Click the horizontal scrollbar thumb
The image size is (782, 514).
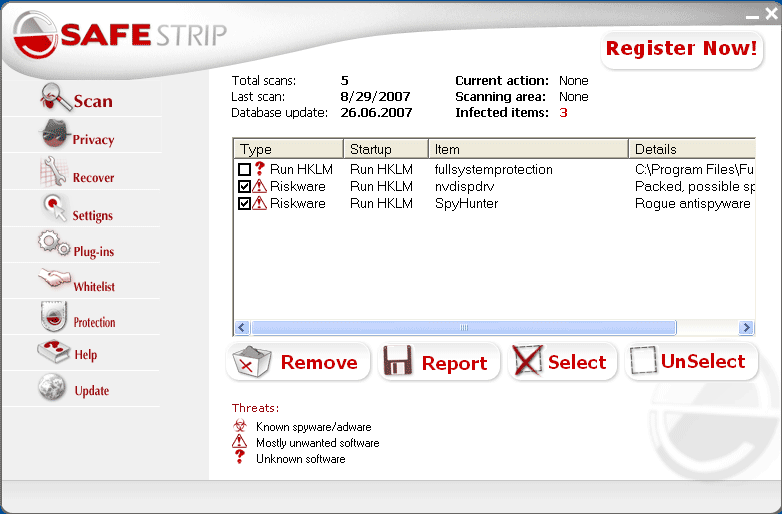(x=464, y=328)
